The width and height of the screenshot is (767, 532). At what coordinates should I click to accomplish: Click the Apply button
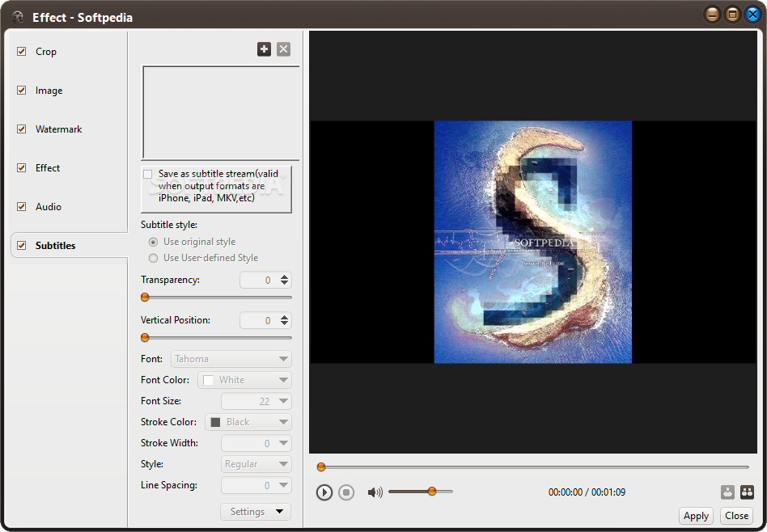click(696, 515)
